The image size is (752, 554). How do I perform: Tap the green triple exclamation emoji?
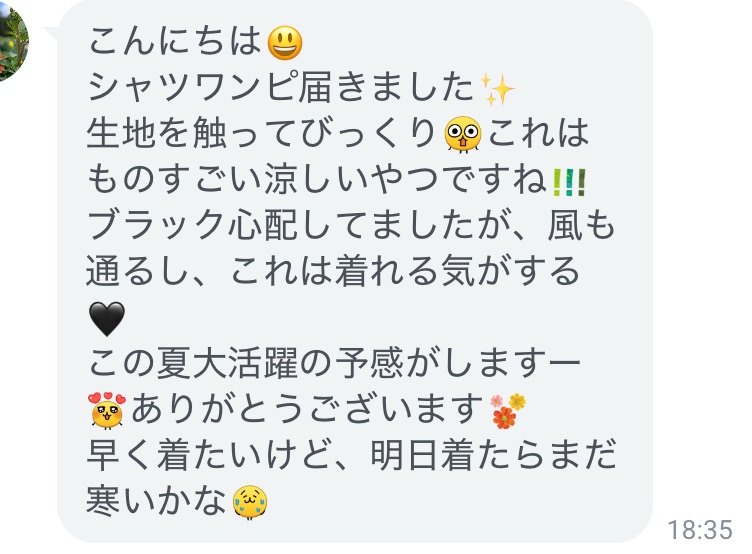[569, 183]
